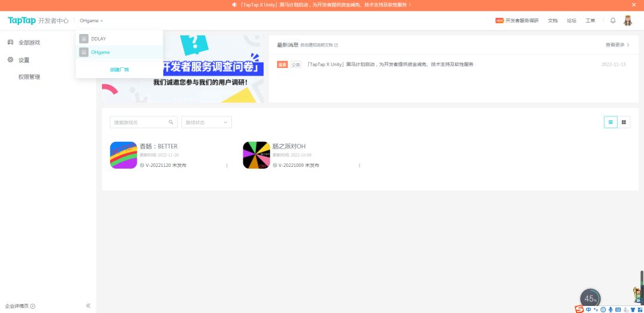This screenshot has width=644, height=313.
Task: Open the 游戏状态 filter dropdown
Action: tap(206, 122)
